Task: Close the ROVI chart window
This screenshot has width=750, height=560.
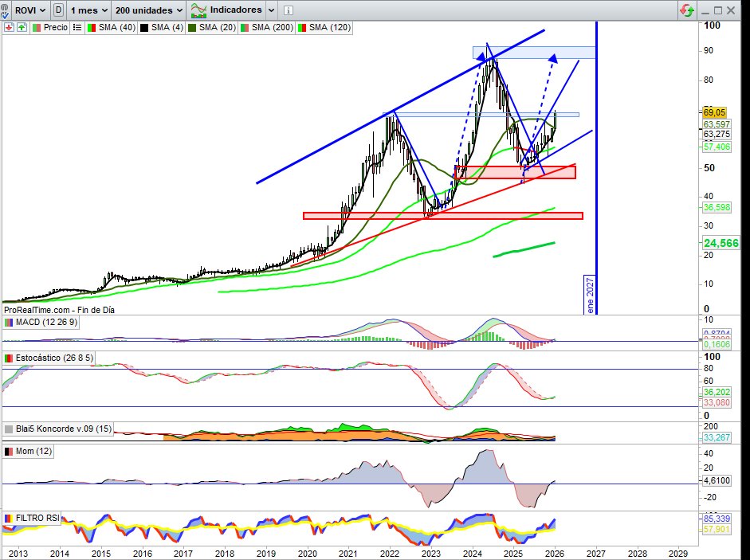Action: click(x=731, y=10)
